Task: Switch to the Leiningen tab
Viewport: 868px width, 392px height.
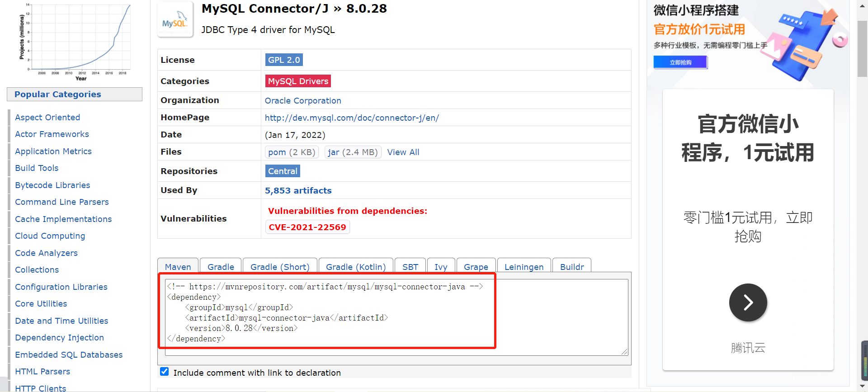Action: (x=524, y=267)
